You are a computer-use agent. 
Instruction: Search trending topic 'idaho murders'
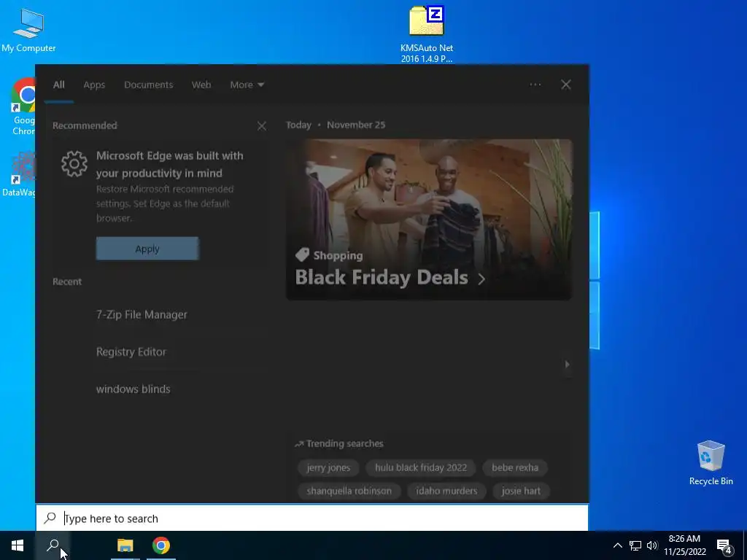point(446,491)
